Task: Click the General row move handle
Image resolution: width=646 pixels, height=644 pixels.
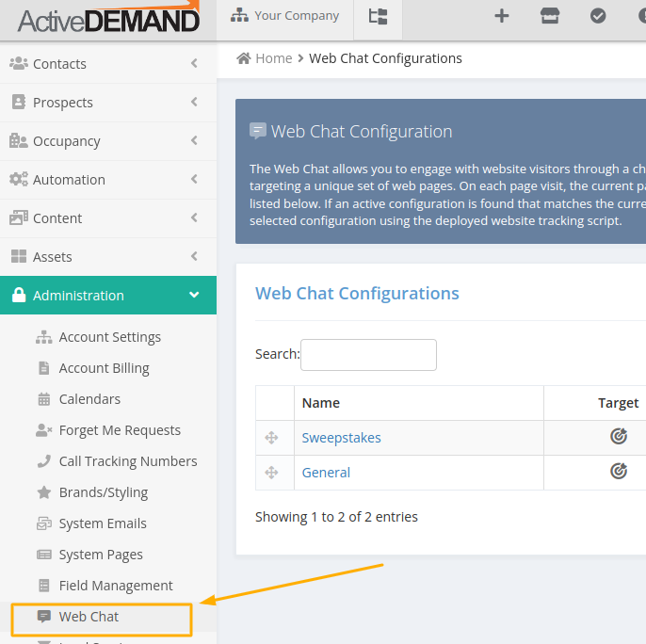Action: click(x=271, y=473)
